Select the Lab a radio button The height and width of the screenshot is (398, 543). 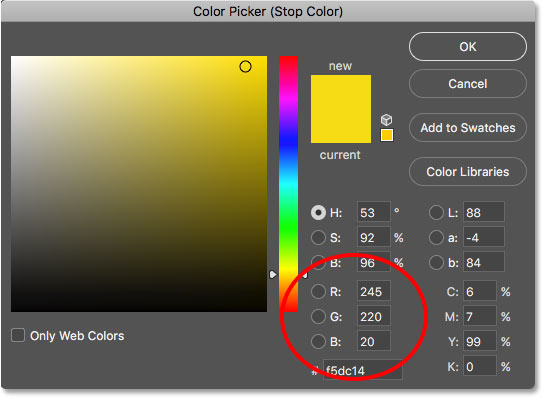tap(436, 238)
